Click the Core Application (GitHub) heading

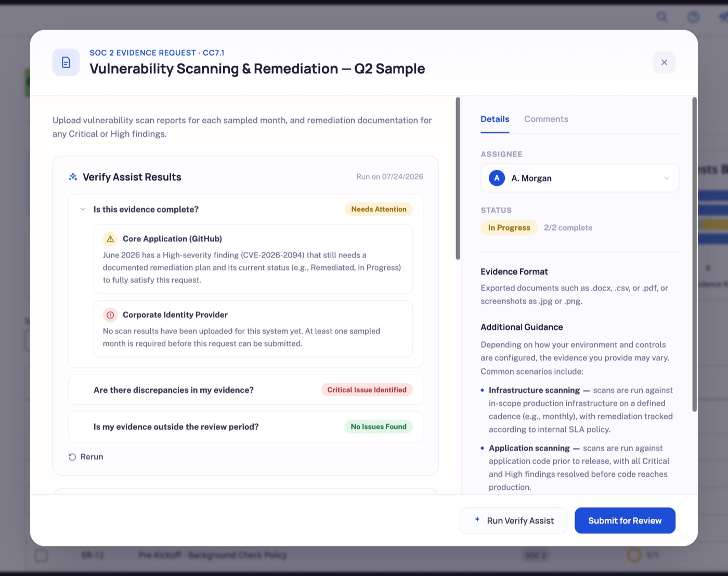(x=172, y=239)
